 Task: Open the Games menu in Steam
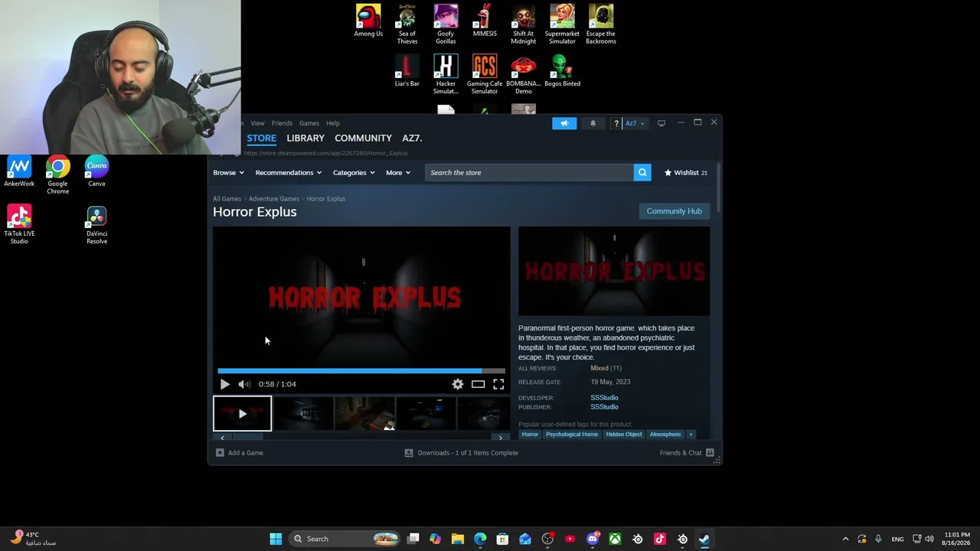[x=309, y=123]
